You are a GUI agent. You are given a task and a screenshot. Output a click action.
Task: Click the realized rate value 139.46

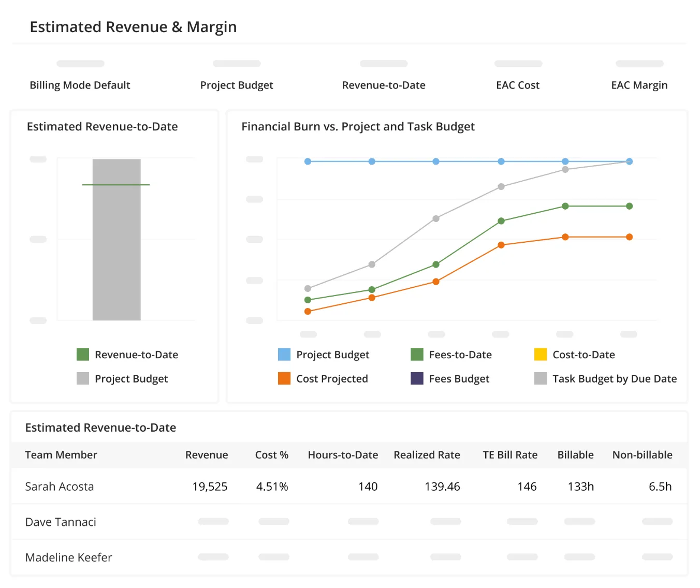pos(442,487)
